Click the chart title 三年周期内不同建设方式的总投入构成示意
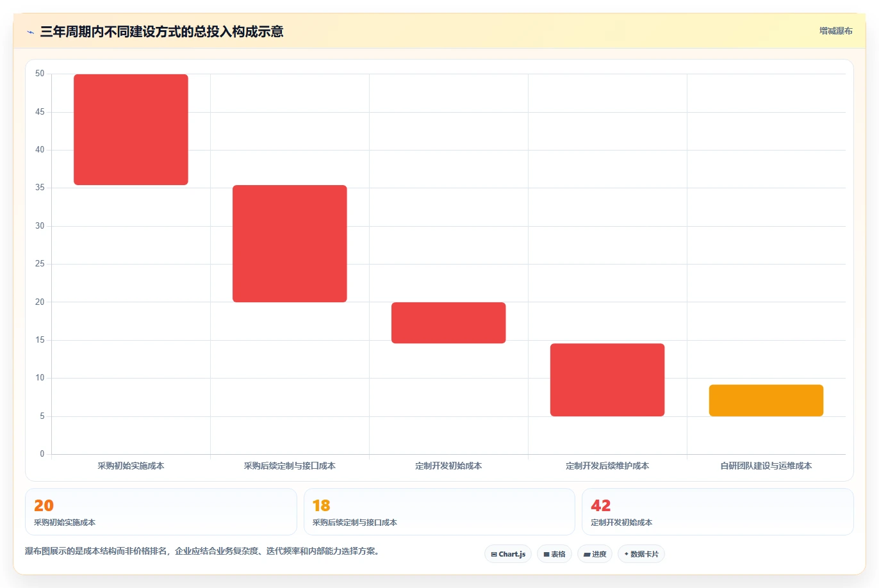The width and height of the screenshot is (879, 588). 161,31
